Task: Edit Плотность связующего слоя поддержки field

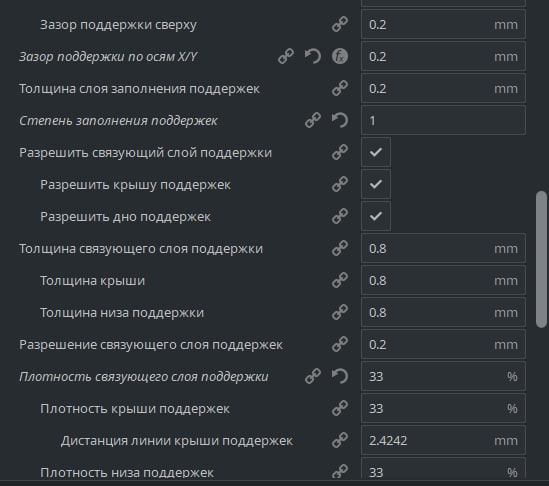Action: click(x=443, y=376)
